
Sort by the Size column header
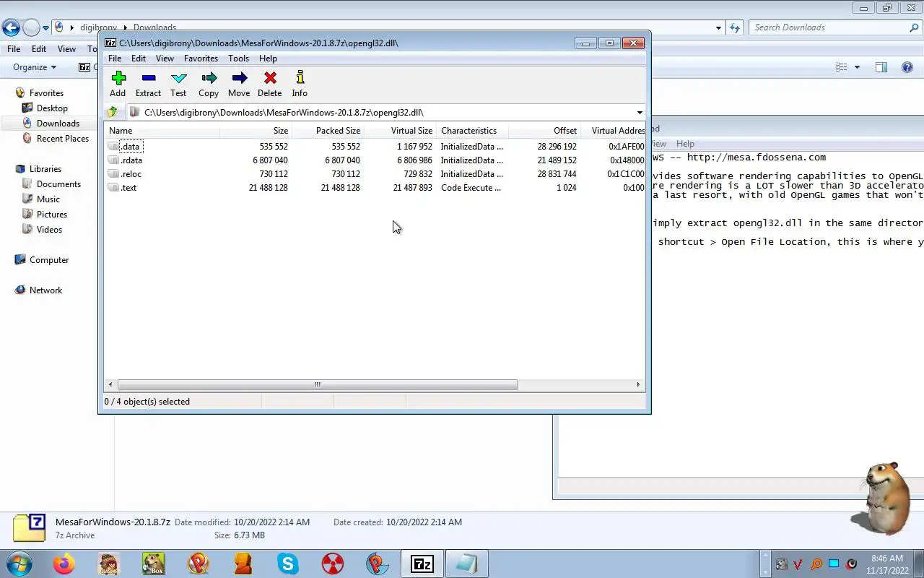coord(256,131)
